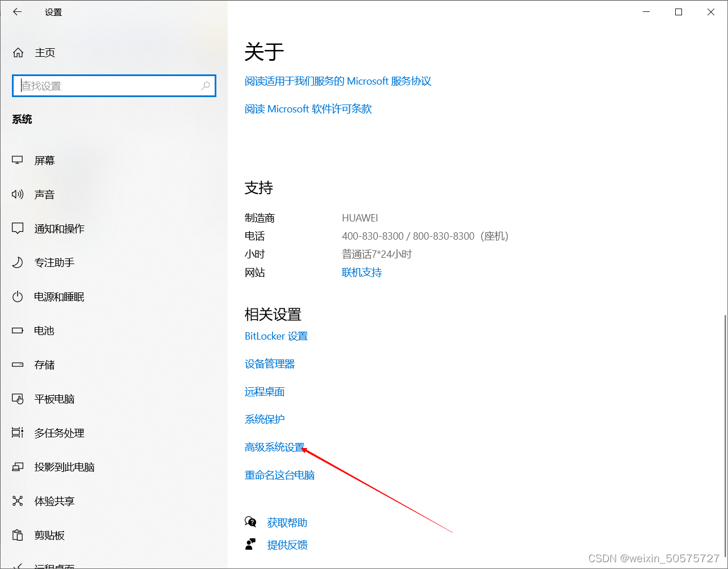728x569 pixels.
Task: Click the search magnifier icon
Action: (206, 86)
